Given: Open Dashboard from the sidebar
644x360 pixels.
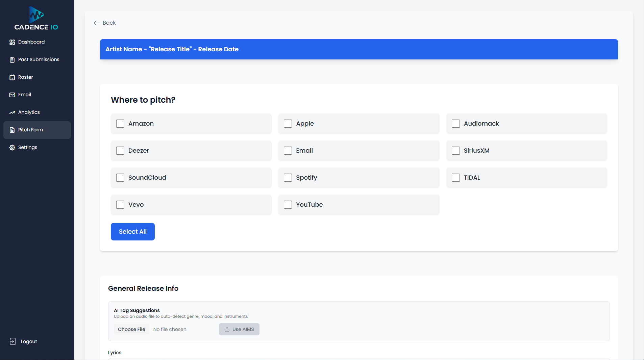Looking at the screenshot, I should pyautogui.click(x=37, y=42).
